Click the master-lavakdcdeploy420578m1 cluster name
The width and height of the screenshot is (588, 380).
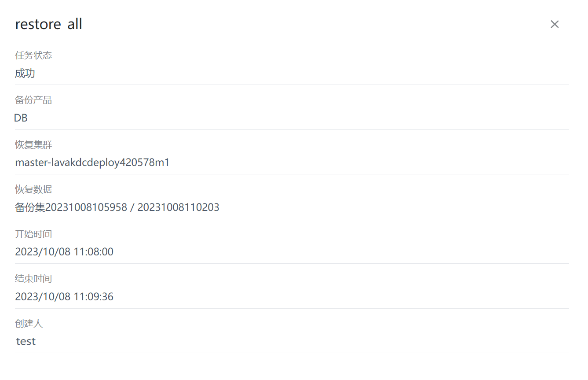coord(92,162)
